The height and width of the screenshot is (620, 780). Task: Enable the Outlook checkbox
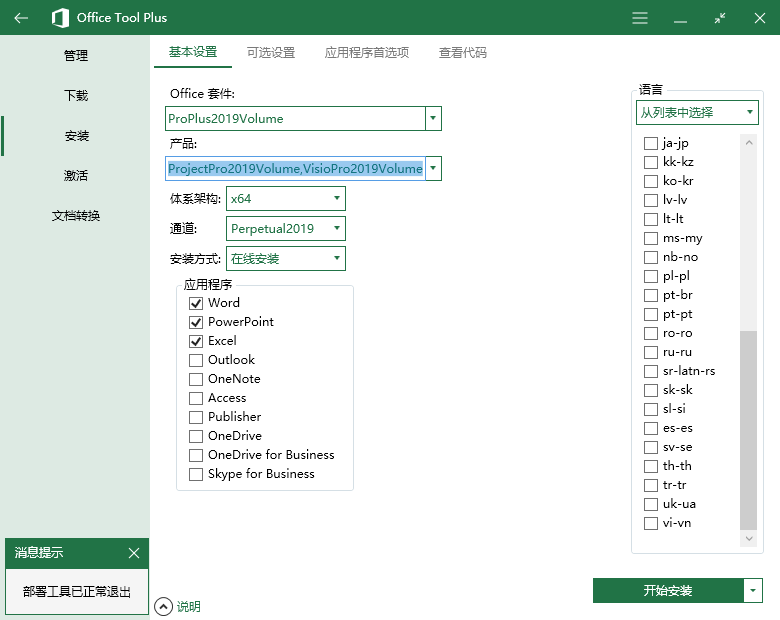[x=196, y=360]
